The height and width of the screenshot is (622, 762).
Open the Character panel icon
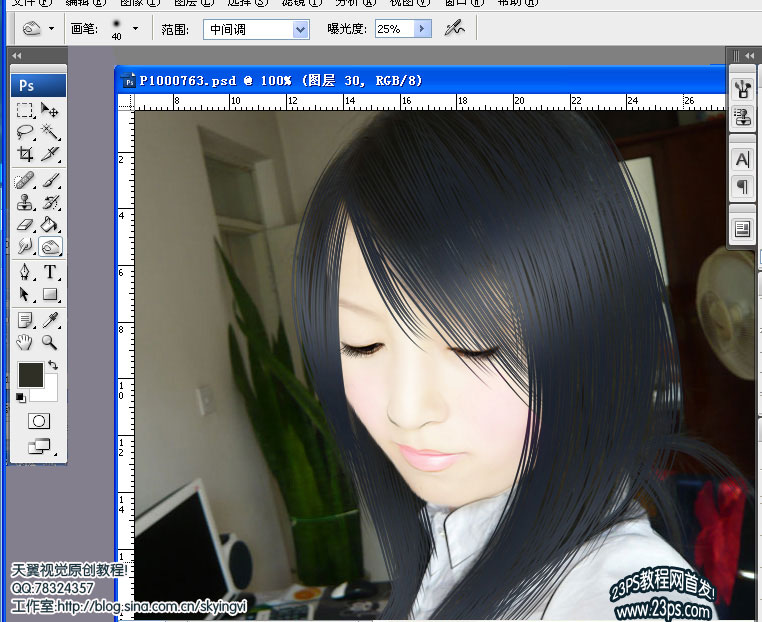pyautogui.click(x=742, y=159)
